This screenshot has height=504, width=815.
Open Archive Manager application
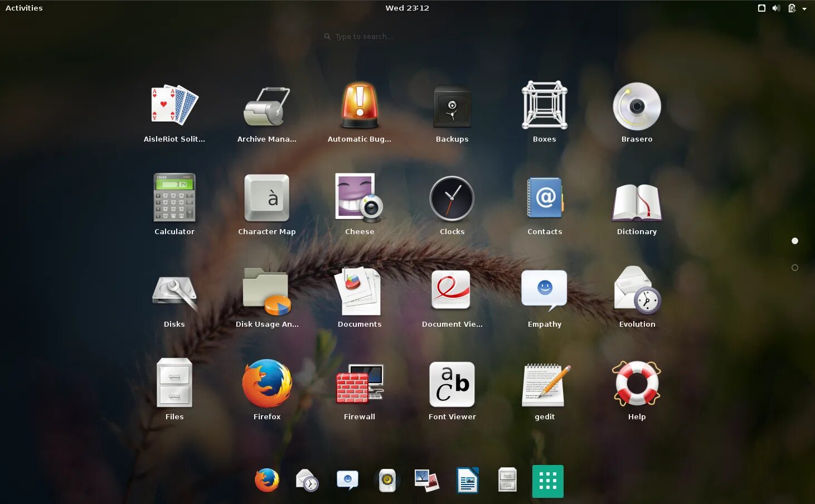coord(267,106)
